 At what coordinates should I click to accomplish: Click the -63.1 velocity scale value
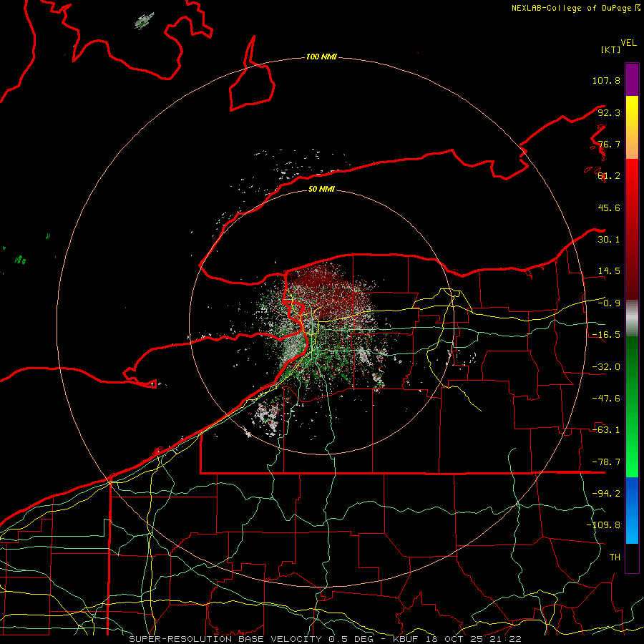(x=606, y=430)
